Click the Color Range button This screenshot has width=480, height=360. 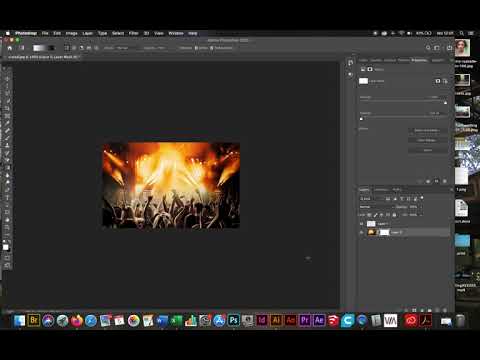point(427,140)
